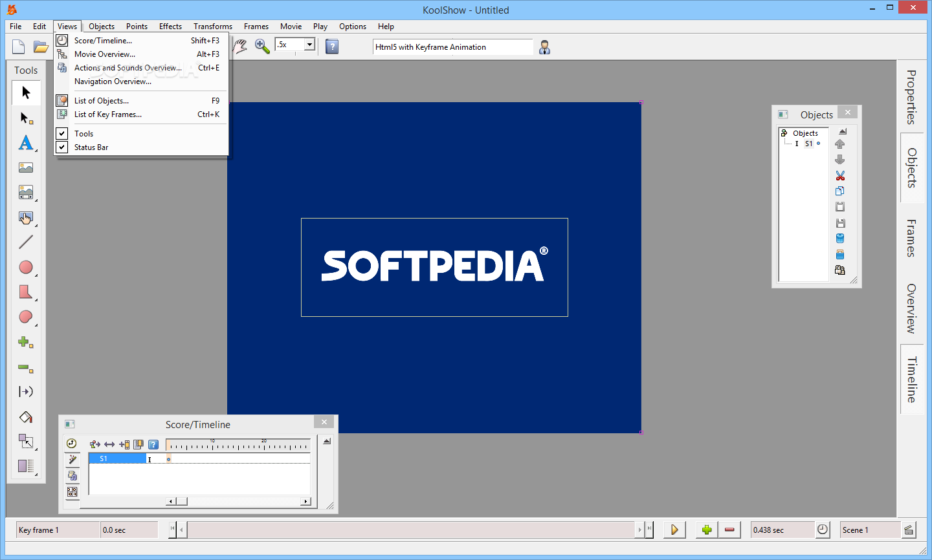Click the magic wand icon in Score/Timeline
This screenshot has height=560, width=932.
pos(72,460)
